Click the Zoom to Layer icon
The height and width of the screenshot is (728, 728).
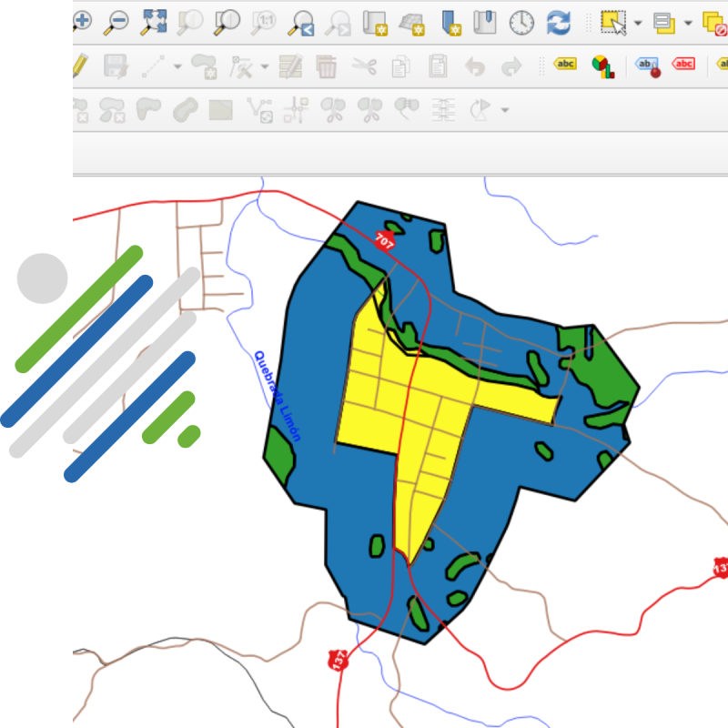[x=227, y=22]
